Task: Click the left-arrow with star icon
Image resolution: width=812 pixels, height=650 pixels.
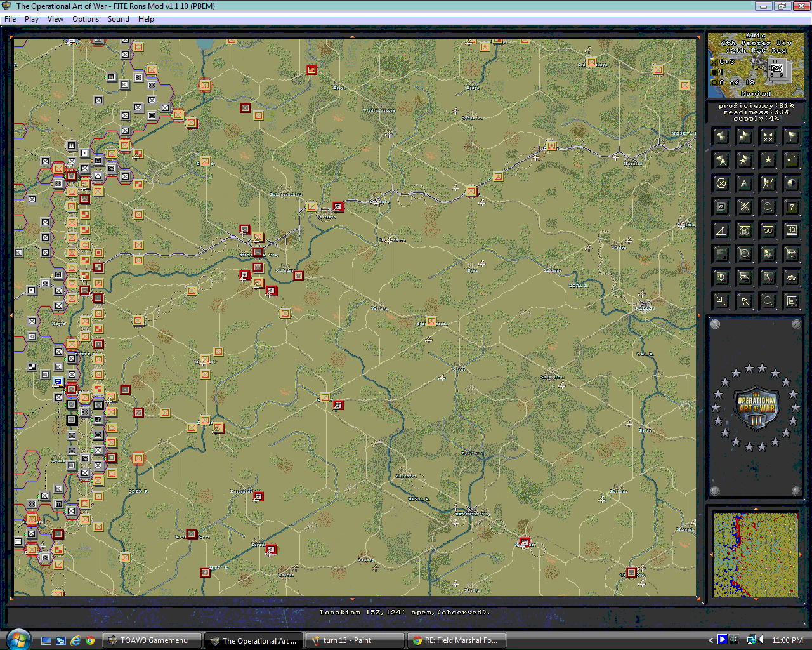Action: coord(721,159)
